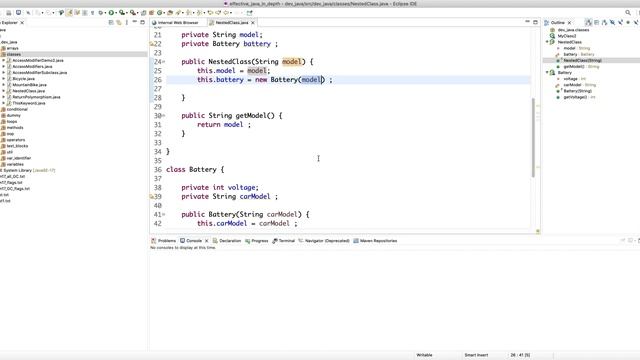Expand ThisKeyword.java tree node
Viewport: 640px width, 360px height.
pos(4,103)
